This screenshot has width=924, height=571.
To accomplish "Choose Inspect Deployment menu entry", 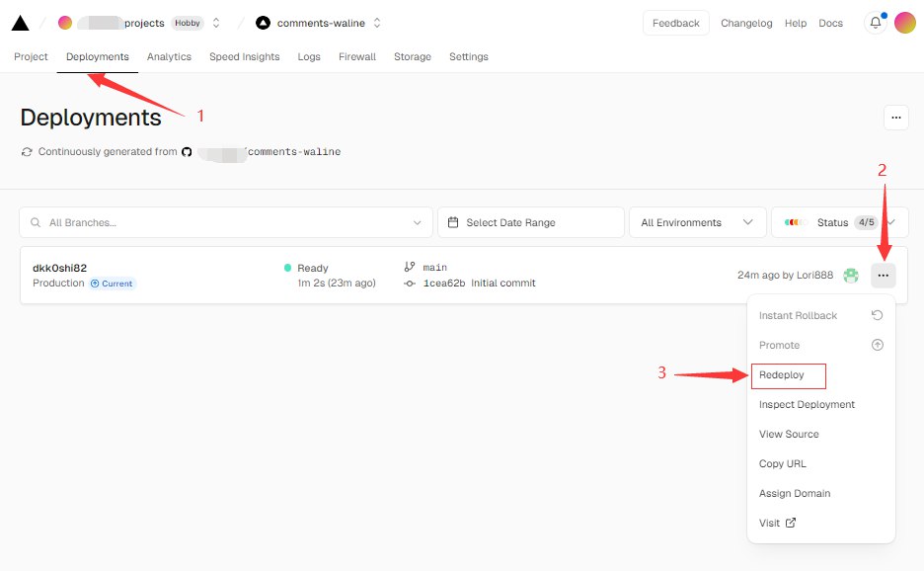I will coord(807,405).
